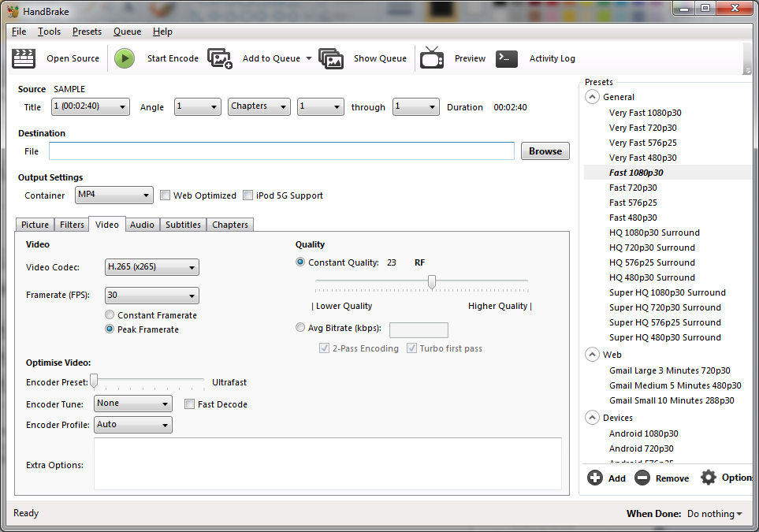
Task: Click the Activity Log terminal icon
Action: [507, 58]
